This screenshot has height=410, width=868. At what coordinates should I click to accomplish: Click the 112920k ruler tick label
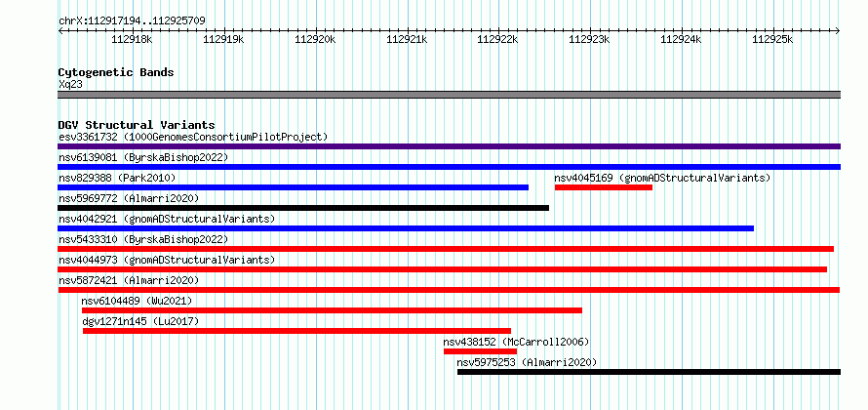click(x=315, y=39)
